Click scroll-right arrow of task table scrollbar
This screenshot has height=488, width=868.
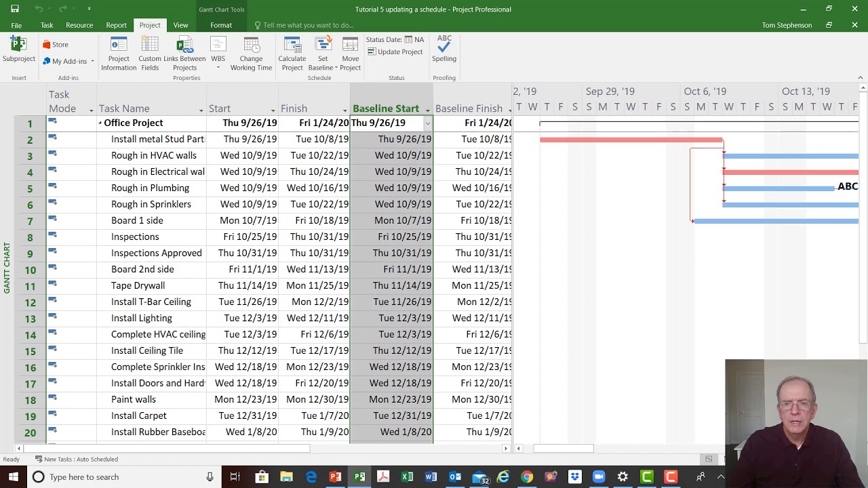click(x=506, y=448)
